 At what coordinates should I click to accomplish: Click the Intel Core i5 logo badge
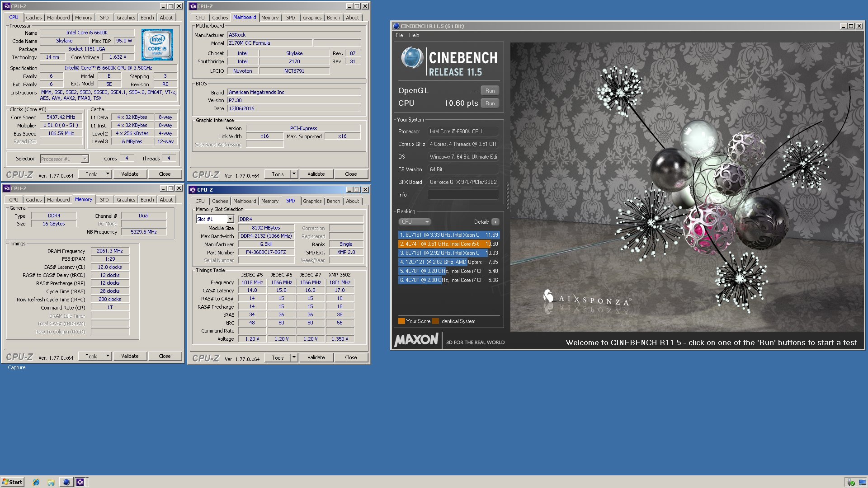point(157,45)
